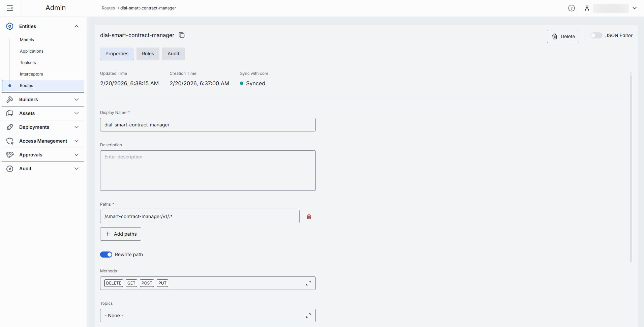
Task: Disable the Rewrite path toggle
Action: [x=106, y=255]
